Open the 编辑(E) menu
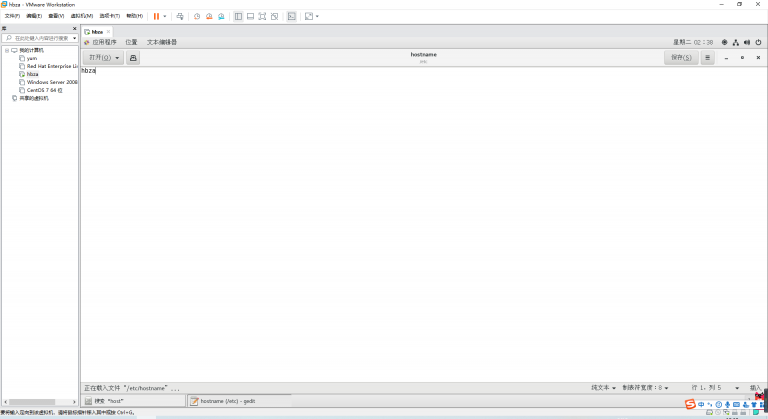Viewport: 768px width, 419px height. point(34,16)
